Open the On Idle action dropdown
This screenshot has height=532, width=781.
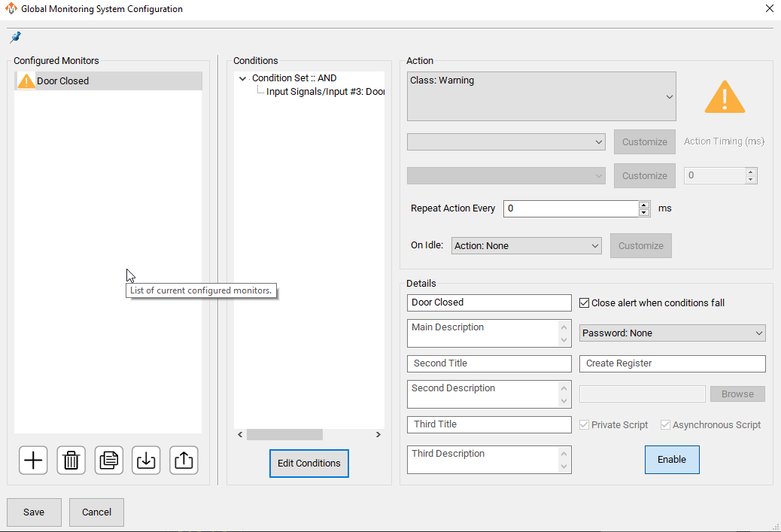pos(526,246)
